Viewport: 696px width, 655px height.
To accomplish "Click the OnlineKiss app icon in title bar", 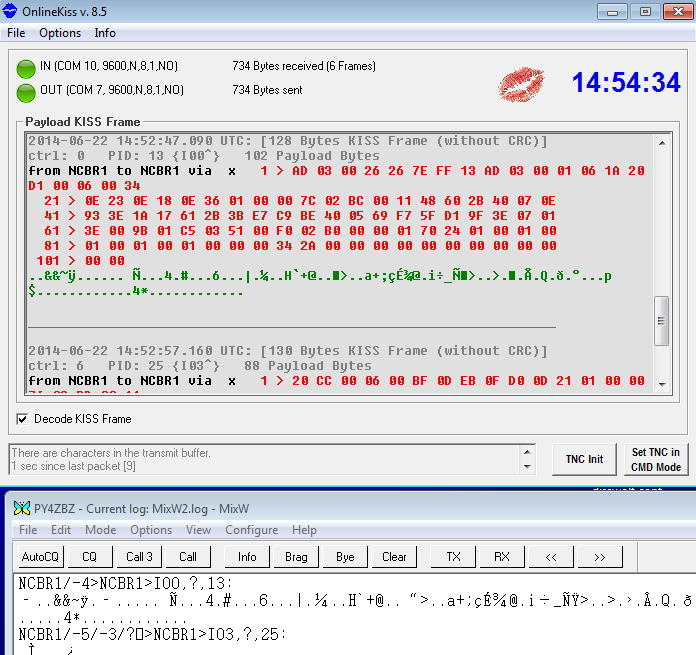I will tap(9, 11).
